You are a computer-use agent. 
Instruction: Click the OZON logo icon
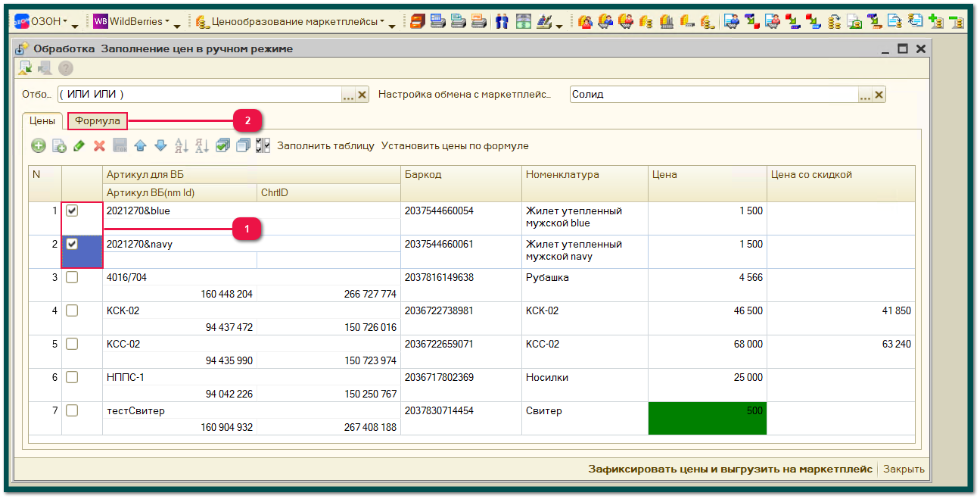[22, 21]
